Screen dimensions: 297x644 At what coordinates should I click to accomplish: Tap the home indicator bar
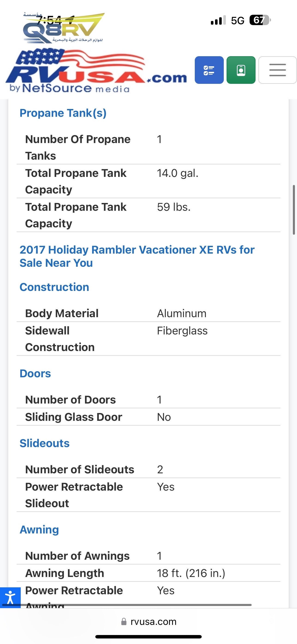pyautogui.click(x=148, y=636)
